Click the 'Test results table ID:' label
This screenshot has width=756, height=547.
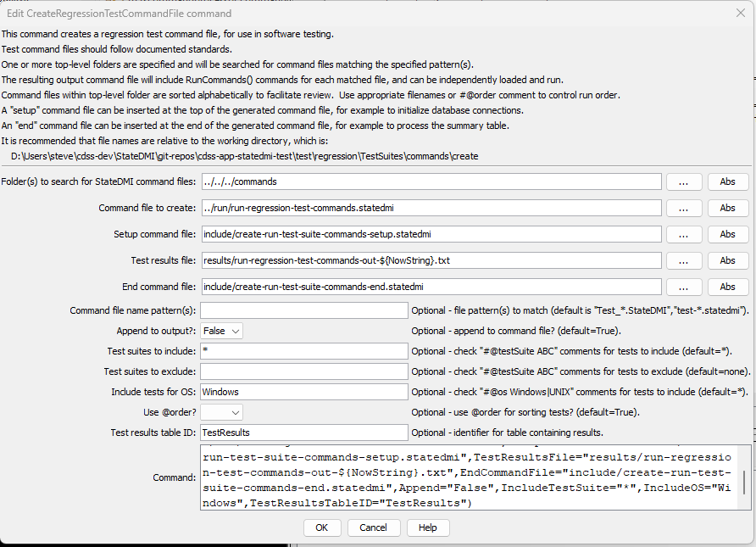pos(153,433)
